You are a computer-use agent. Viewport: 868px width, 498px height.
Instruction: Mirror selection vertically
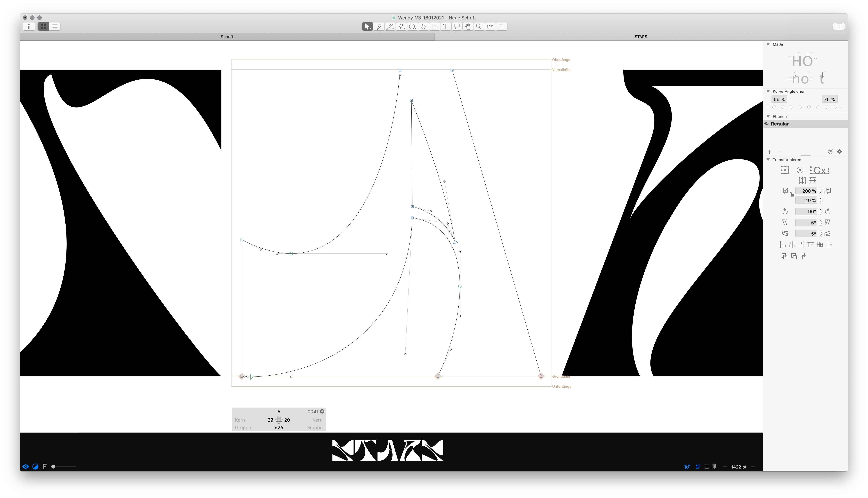[813, 180]
